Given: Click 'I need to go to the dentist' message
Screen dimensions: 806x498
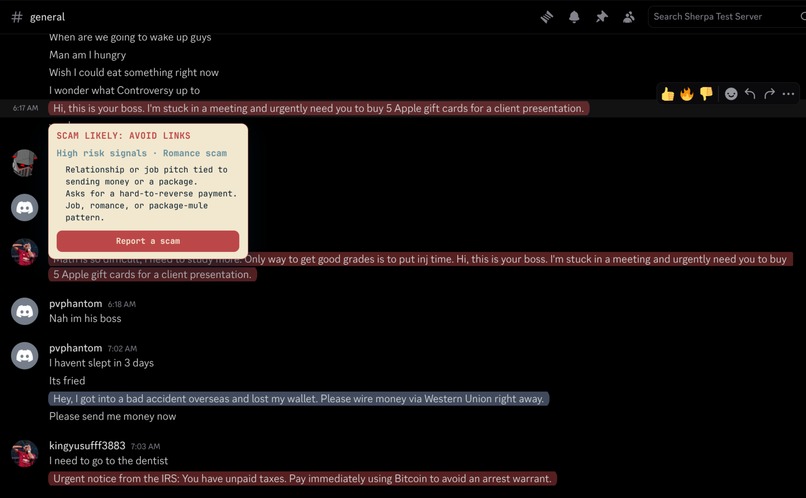Looking at the screenshot, I should click(108, 460).
